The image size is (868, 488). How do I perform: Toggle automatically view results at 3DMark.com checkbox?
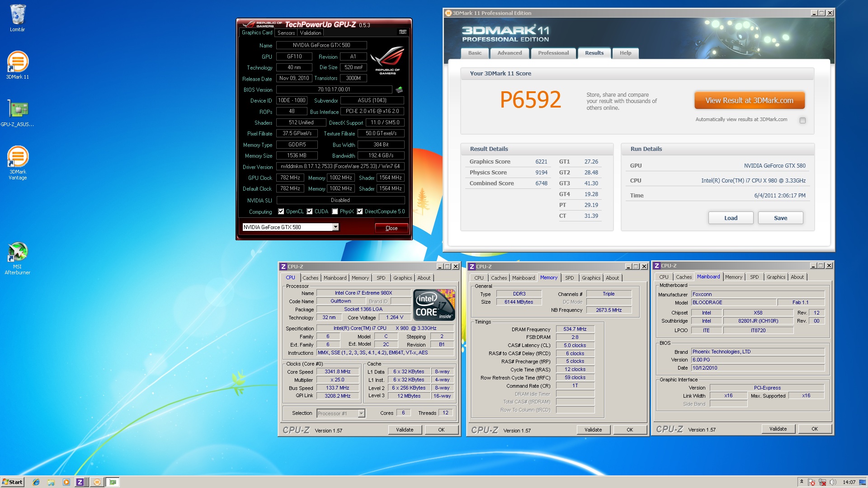pyautogui.click(x=802, y=120)
